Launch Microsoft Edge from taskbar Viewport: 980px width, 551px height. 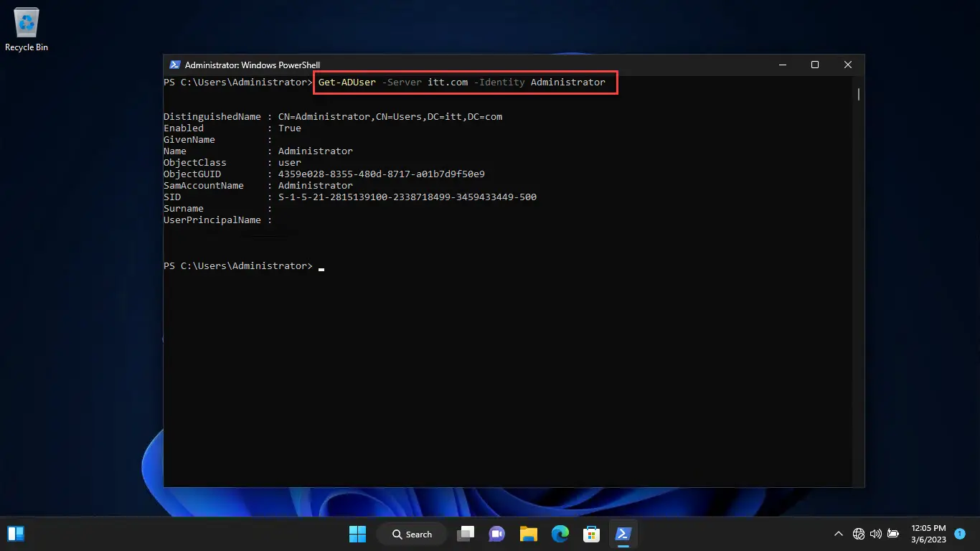560,534
